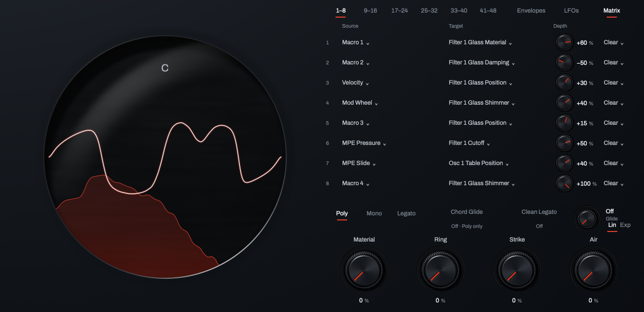Click the Air macro knob
The height and width of the screenshot is (312, 644).
click(594, 270)
